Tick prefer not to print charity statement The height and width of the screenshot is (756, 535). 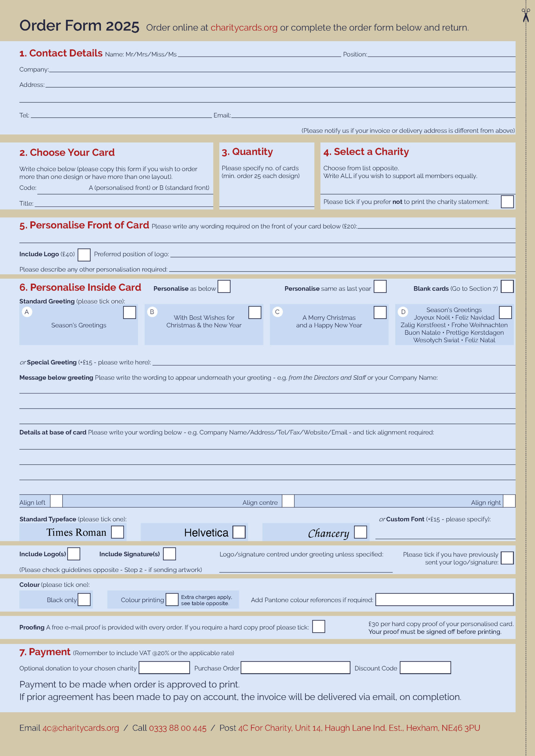[x=507, y=201]
